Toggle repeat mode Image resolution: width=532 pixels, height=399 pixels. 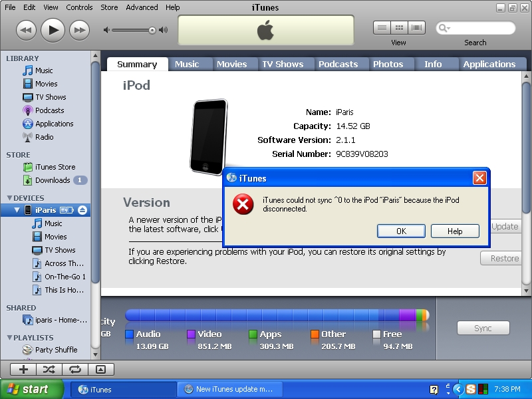(x=75, y=370)
